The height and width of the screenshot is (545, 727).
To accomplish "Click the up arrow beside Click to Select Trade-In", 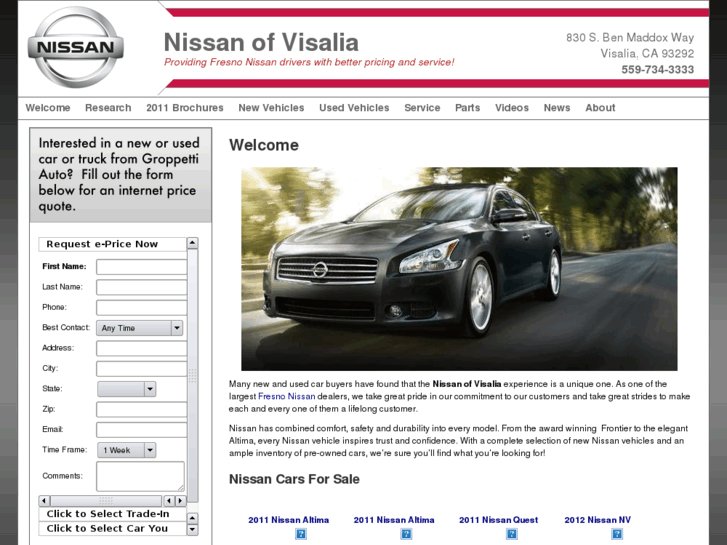I will point(193,518).
